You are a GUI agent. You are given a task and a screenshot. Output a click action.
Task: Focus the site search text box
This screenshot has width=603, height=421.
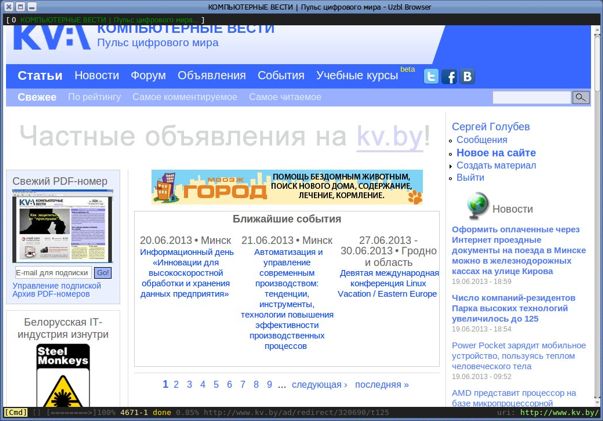[x=530, y=97]
